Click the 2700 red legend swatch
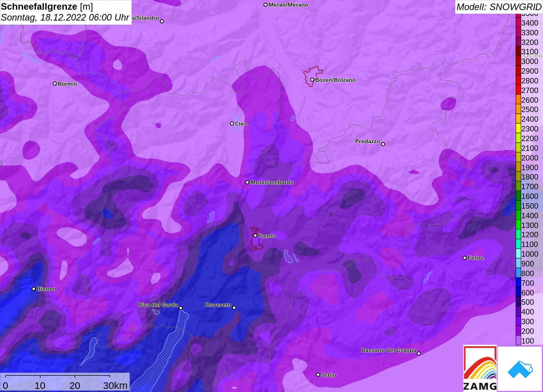 pos(518,90)
